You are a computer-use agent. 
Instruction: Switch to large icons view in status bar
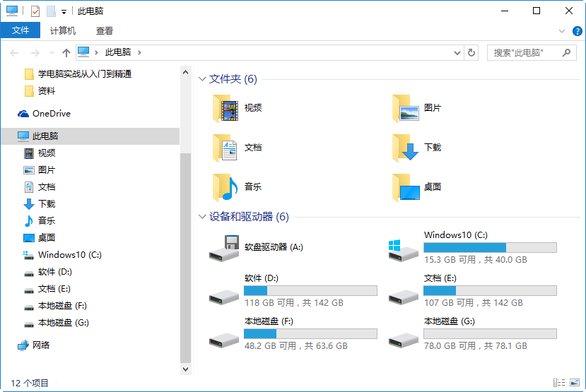[x=575, y=383]
